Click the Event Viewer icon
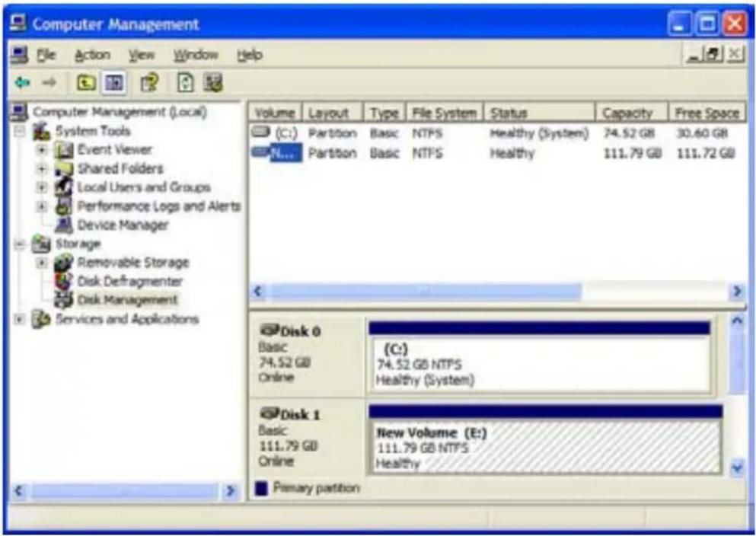This screenshot has width=756, height=536. (x=64, y=150)
